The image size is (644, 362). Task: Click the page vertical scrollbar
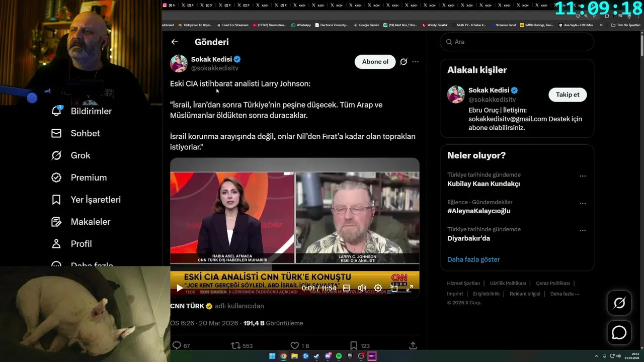[x=642, y=45]
